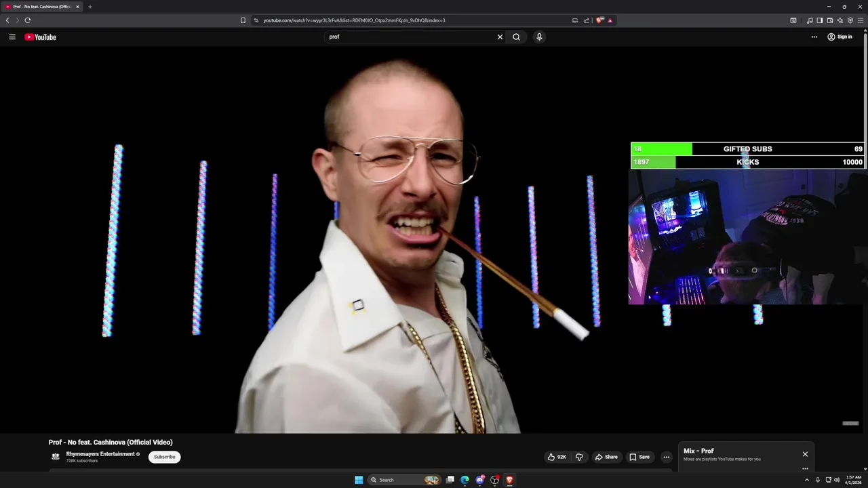The image size is (868, 488).
Task: Open Brave browser from the taskbar
Action: [509, 480]
